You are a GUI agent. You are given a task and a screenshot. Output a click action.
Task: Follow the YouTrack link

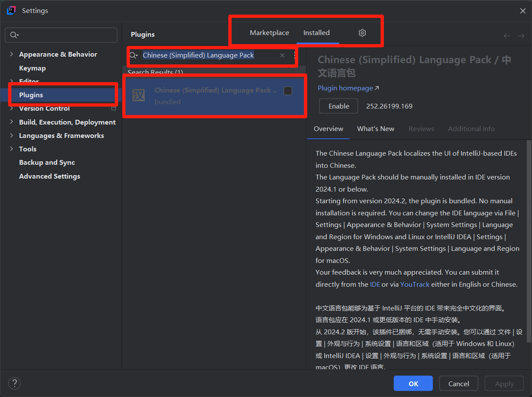415,285
